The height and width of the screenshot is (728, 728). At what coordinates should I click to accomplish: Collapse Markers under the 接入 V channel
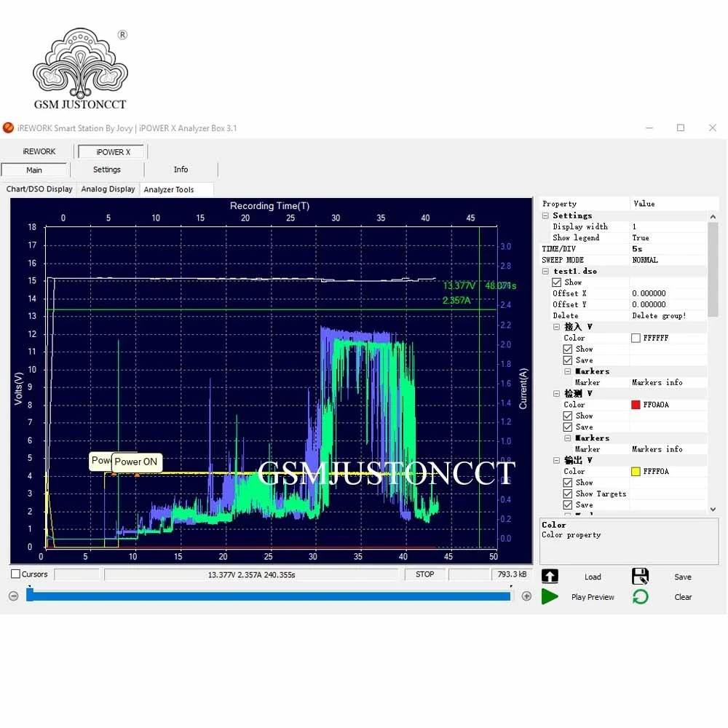[568, 371]
